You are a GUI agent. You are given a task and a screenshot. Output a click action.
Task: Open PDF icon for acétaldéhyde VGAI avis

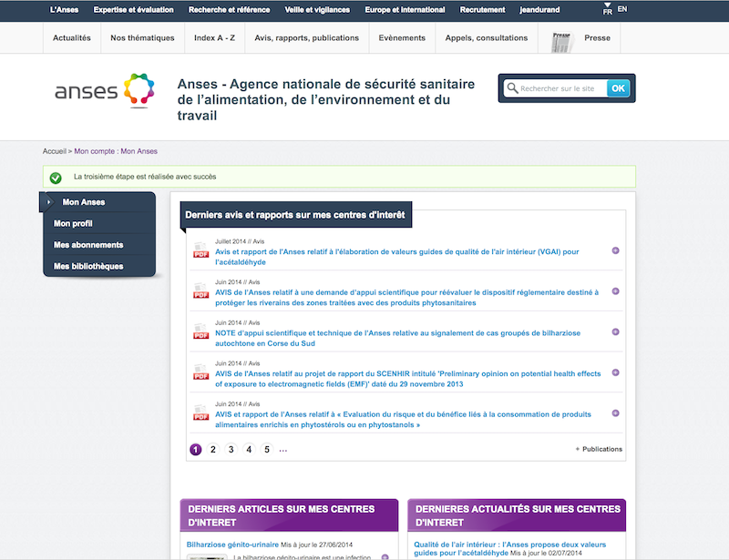point(200,251)
